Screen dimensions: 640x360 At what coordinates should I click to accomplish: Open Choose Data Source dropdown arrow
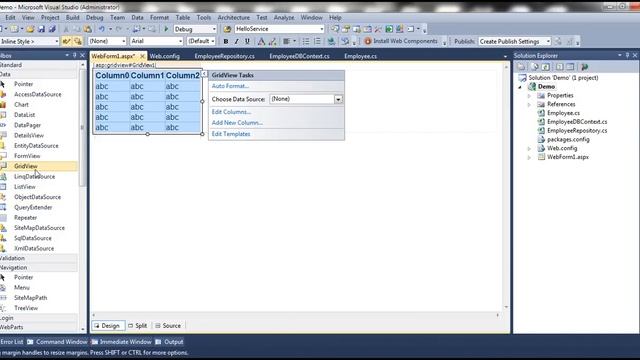[x=338, y=99]
